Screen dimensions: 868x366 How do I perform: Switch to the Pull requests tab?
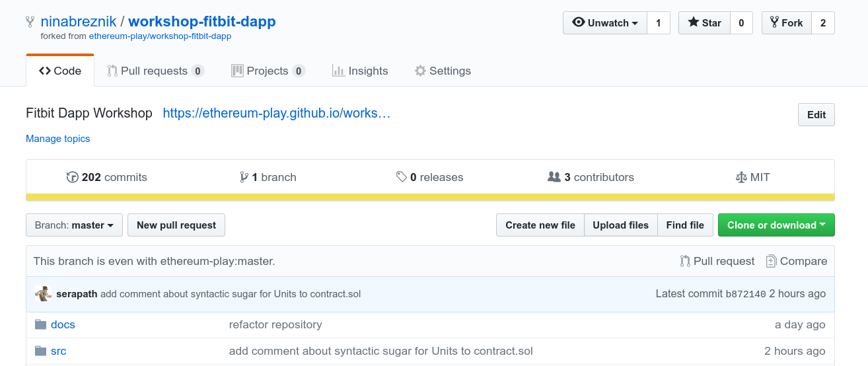[155, 71]
